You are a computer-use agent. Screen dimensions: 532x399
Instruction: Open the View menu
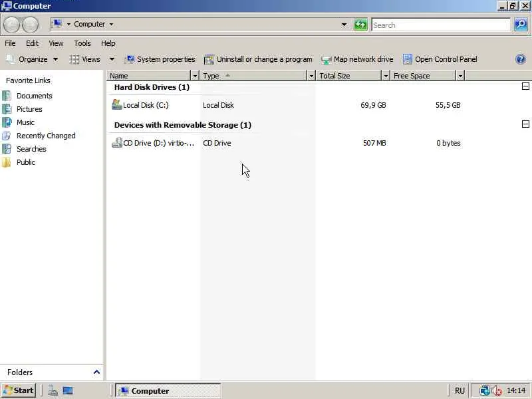pyautogui.click(x=56, y=43)
